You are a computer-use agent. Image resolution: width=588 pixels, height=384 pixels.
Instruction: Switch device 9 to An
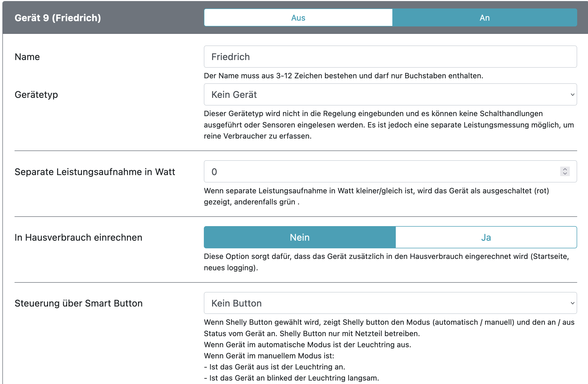click(484, 18)
